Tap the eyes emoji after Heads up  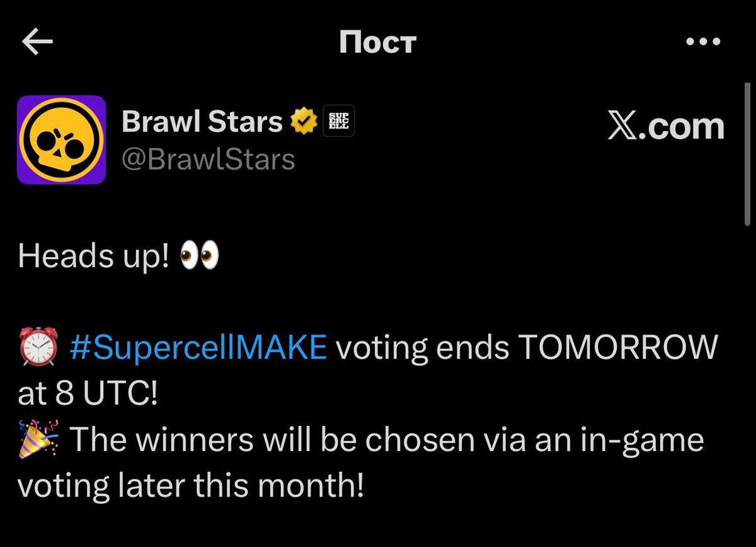[200, 256]
